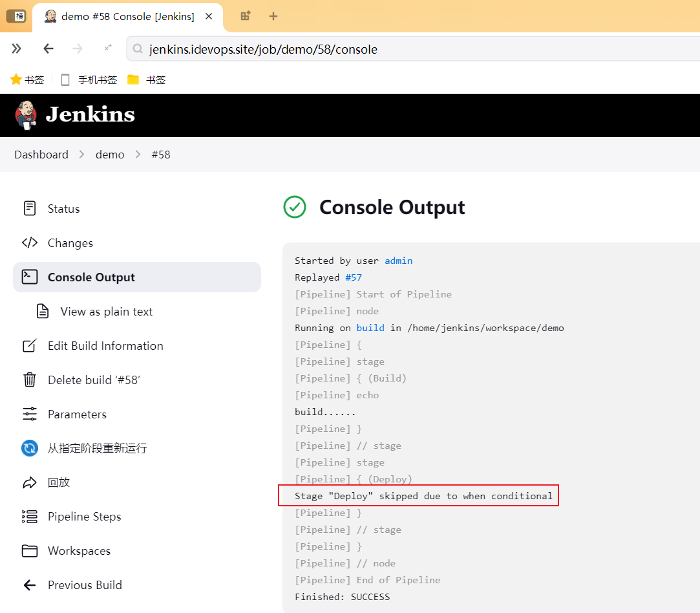This screenshot has width=700, height=613.
Task: Click the #58 breadcrumb
Action: tap(161, 155)
